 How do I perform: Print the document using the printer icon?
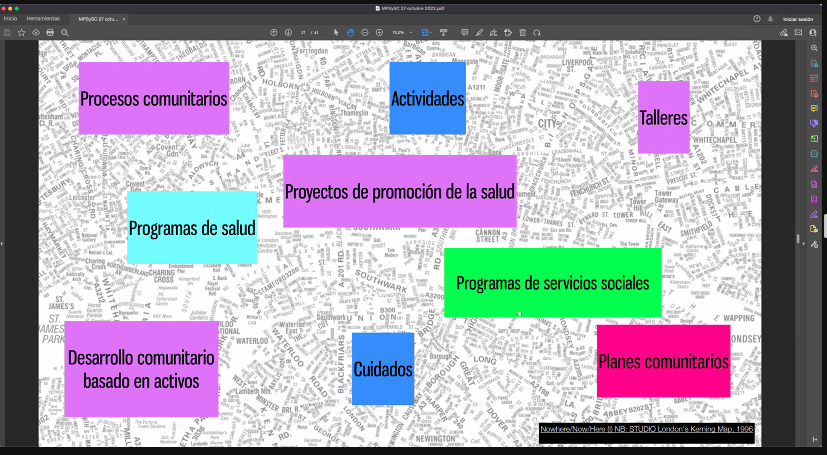click(50, 33)
